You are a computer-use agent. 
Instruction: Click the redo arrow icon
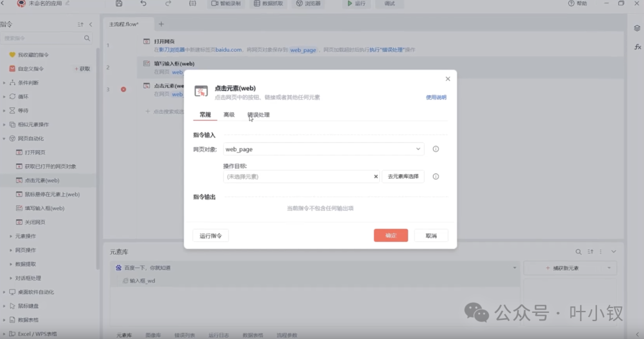(x=168, y=4)
